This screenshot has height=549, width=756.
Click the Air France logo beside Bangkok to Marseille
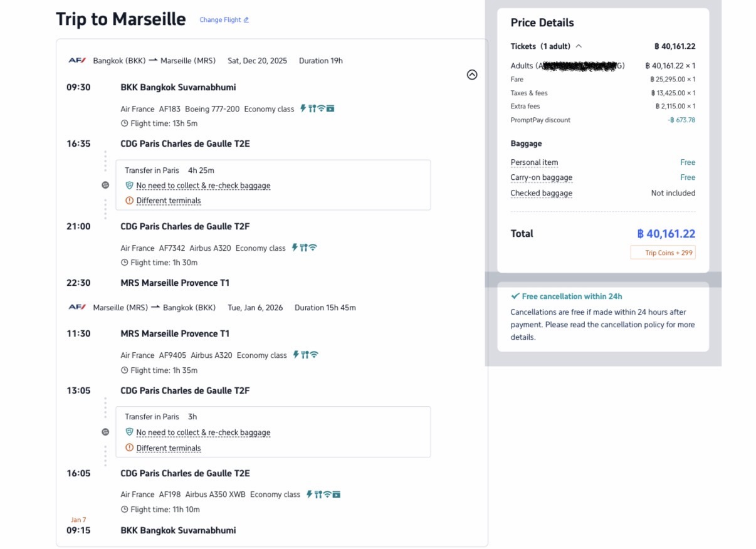pyautogui.click(x=77, y=61)
